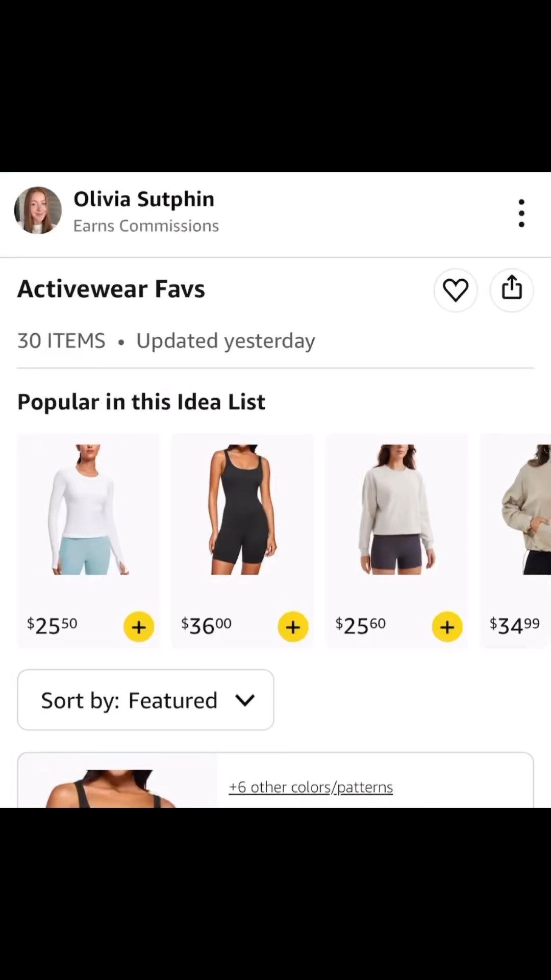Open the Sort by Featured dropdown
Viewport: 551px width, 980px height.
[x=145, y=700]
